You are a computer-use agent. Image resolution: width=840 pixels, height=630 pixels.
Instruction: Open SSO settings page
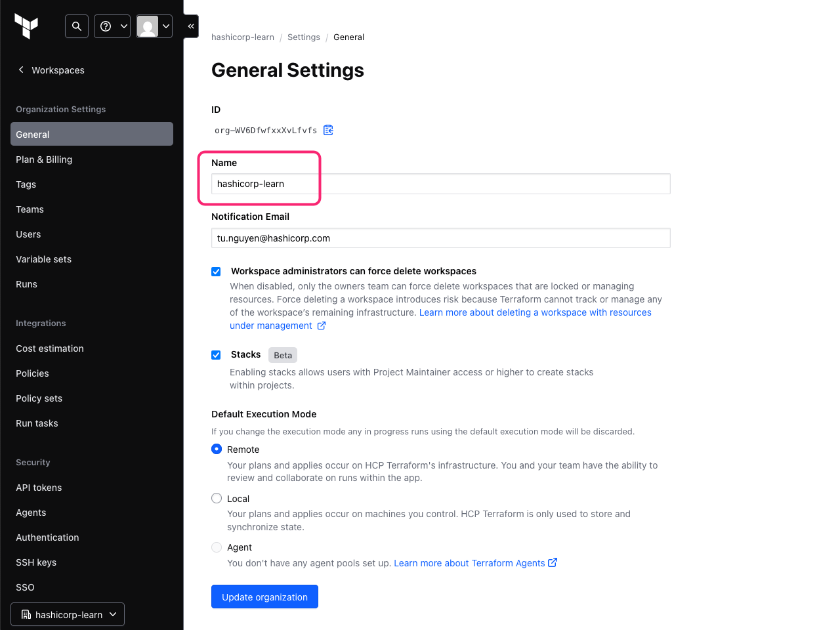[x=92, y=587]
